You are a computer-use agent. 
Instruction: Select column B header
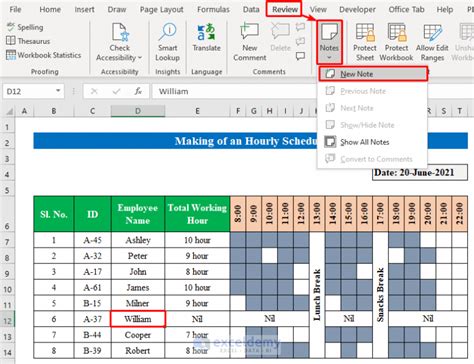tap(54, 111)
